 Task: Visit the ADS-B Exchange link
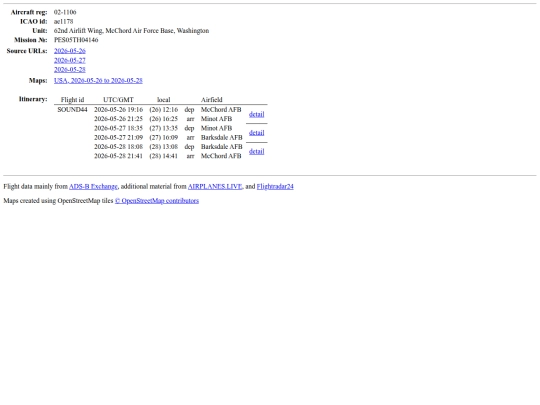(x=93, y=187)
